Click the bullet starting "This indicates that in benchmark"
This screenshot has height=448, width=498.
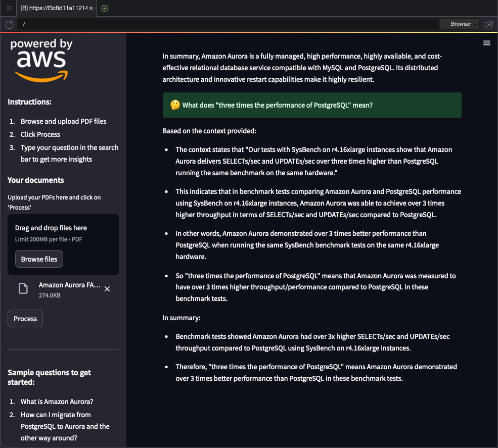click(x=318, y=203)
